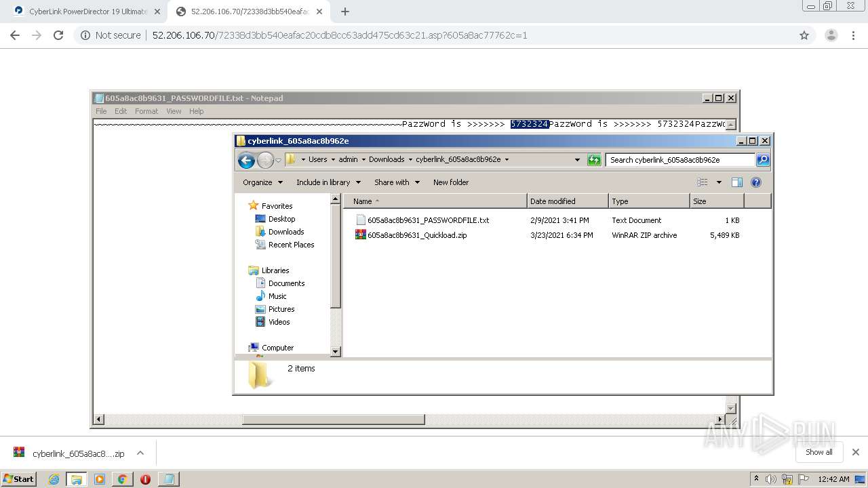Image resolution: width=868 pixels, height=488 pixels.
Task: Bookmark this page with the star icon
Action: (x=804, y=35)
